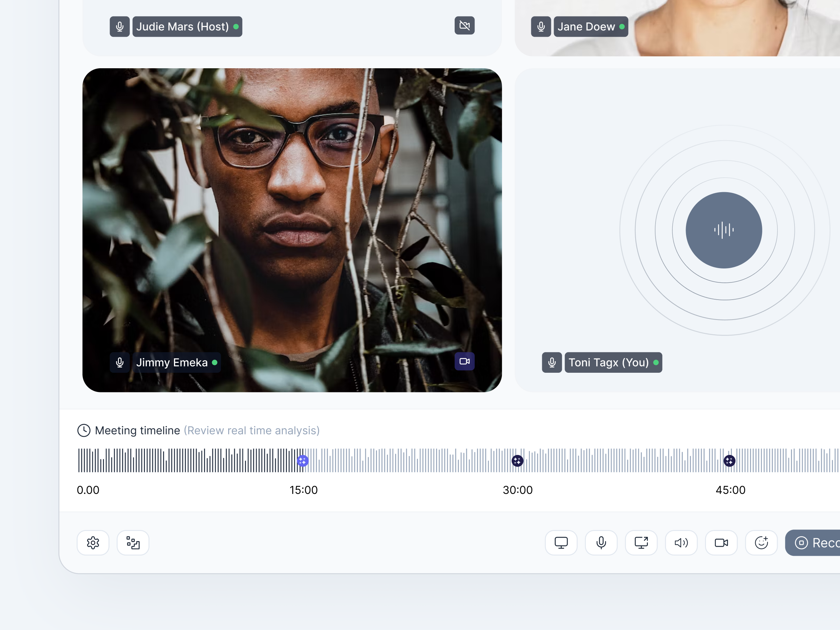Change the grid layout view
840x630 pixels.
(x=133, y=542)
